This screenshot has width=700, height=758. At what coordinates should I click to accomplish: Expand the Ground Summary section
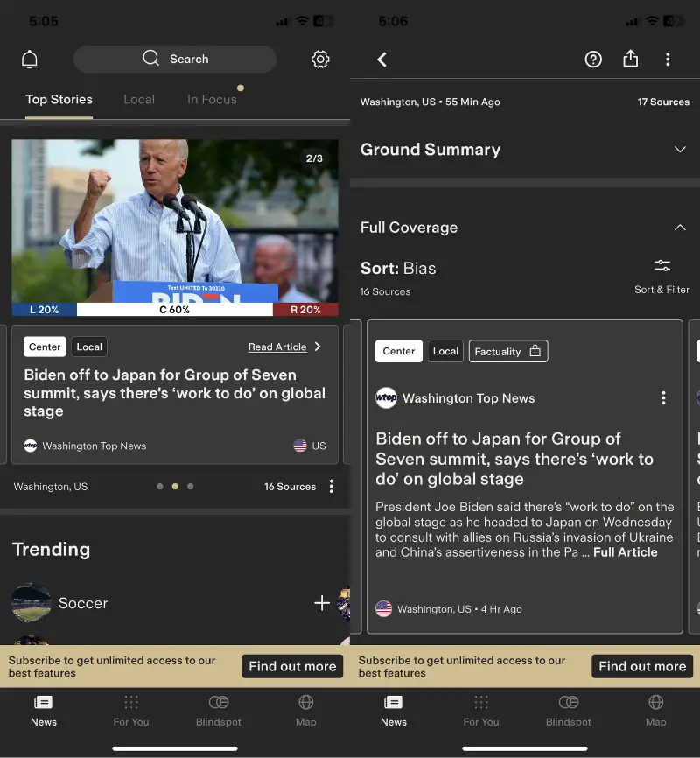click(680, 150)
